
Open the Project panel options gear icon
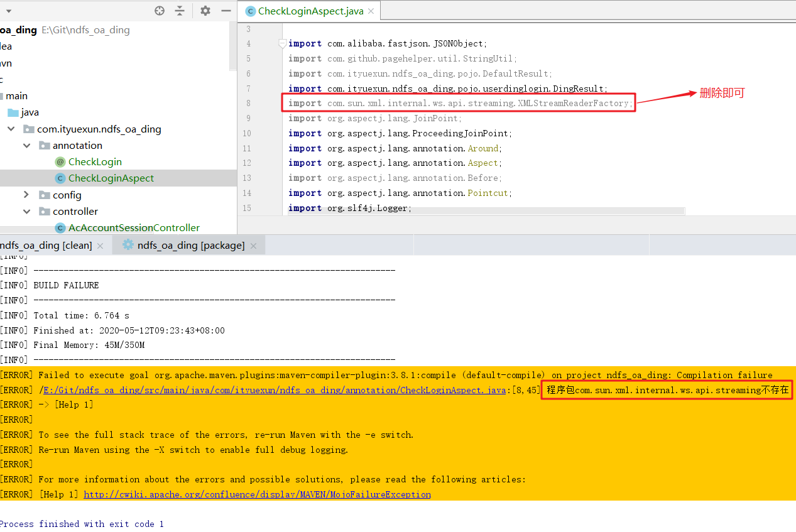(x=205, y=10)
